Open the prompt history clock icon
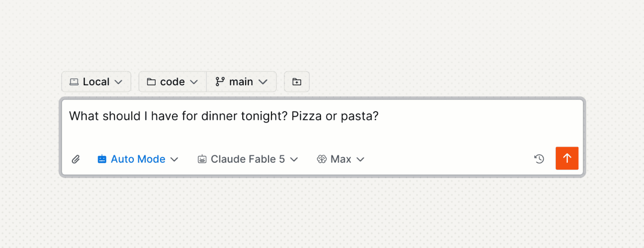 [x=539, y=159]
